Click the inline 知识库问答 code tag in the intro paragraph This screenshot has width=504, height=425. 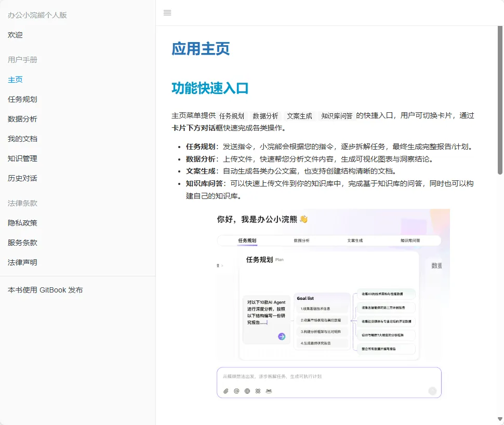(x=337, y=116)
